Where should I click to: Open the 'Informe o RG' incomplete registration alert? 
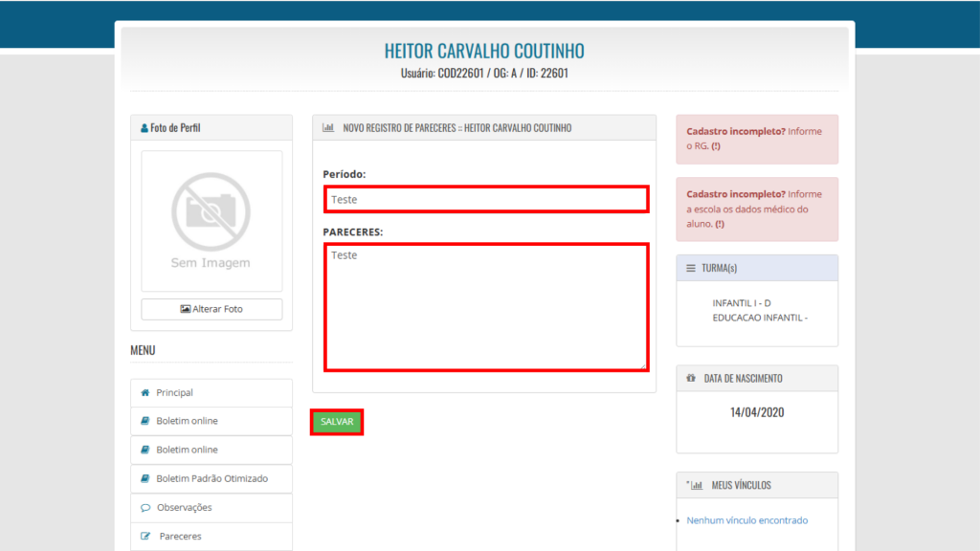tap(756, 139)
